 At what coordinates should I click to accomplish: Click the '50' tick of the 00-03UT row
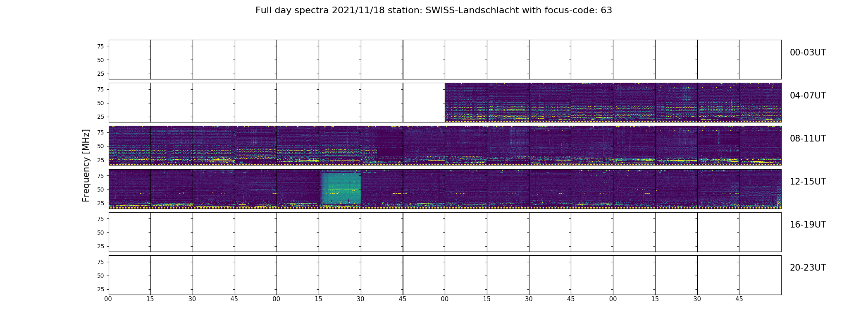[100, 60]
